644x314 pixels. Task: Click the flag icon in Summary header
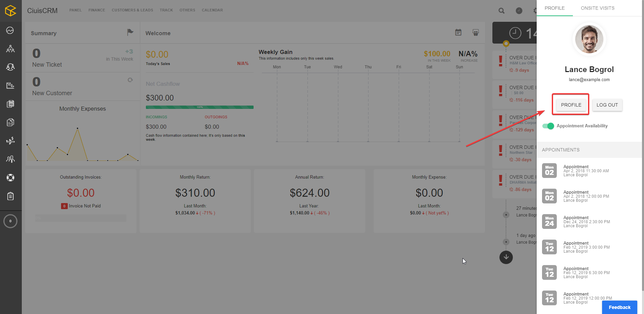point(130,32)
